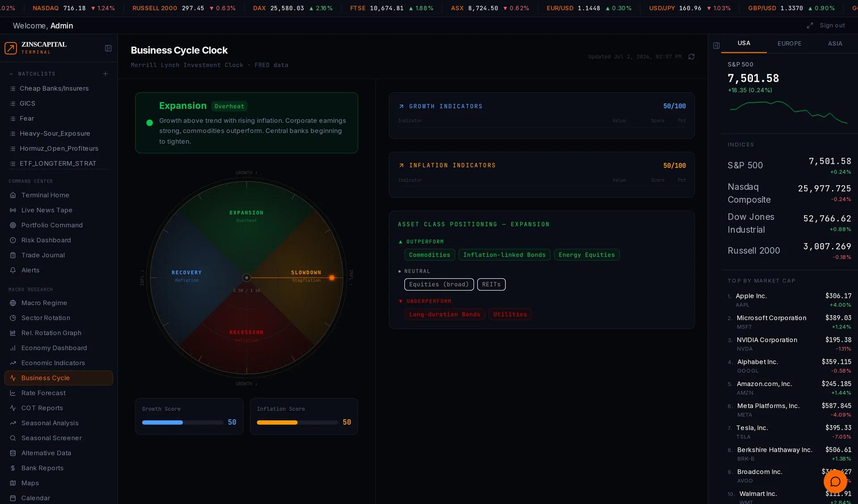
Task: Click the S&P 500 sparkline chart
Action: (x=788, y=112)
